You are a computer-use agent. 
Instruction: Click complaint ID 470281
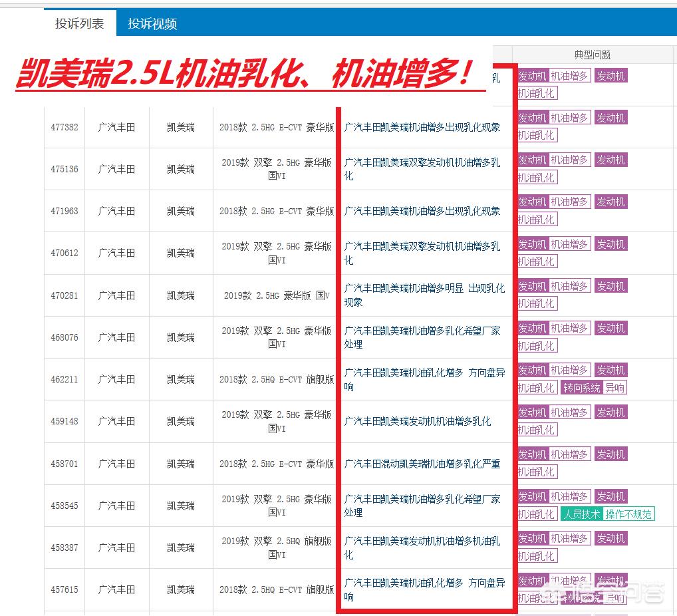coord(65,295)
